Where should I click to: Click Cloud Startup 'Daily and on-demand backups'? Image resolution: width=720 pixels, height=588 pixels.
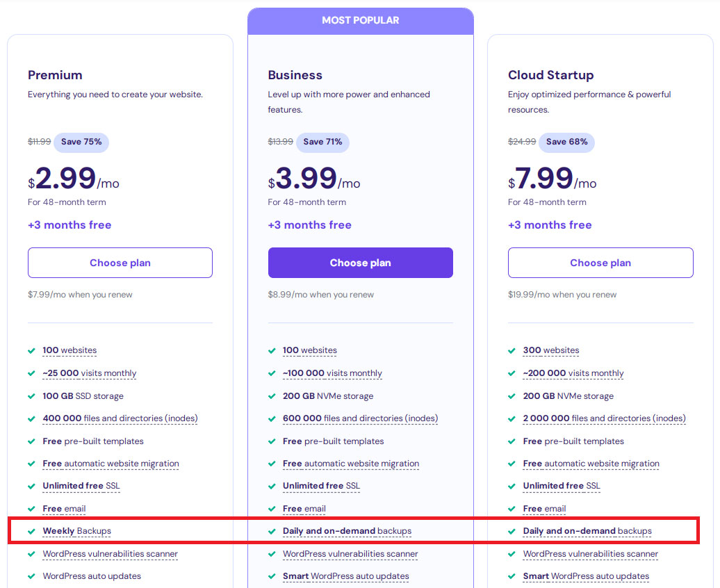tap(587, 530)
